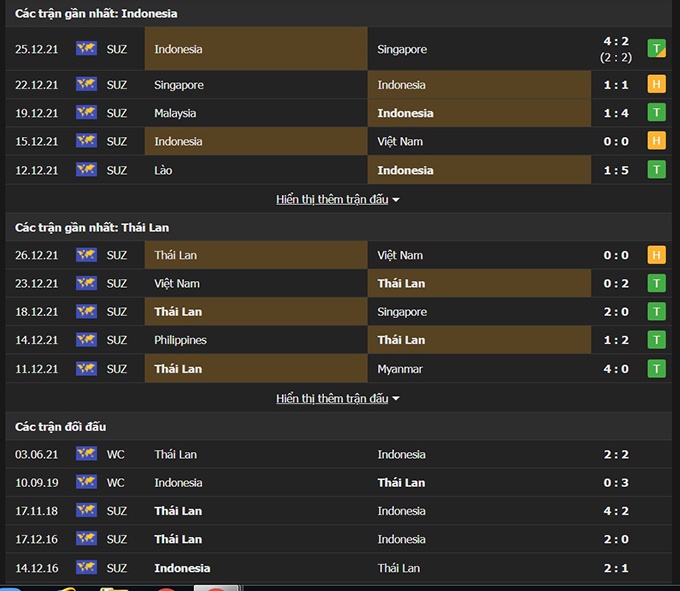
Task: Click the flag icon on 14.12.16 row
Action: (86, 568)
